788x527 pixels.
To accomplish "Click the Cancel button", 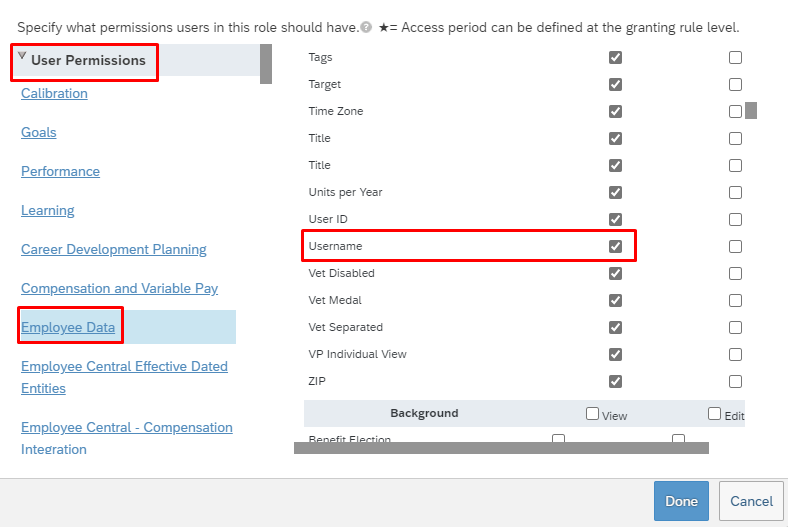I will tap(751, 501).
